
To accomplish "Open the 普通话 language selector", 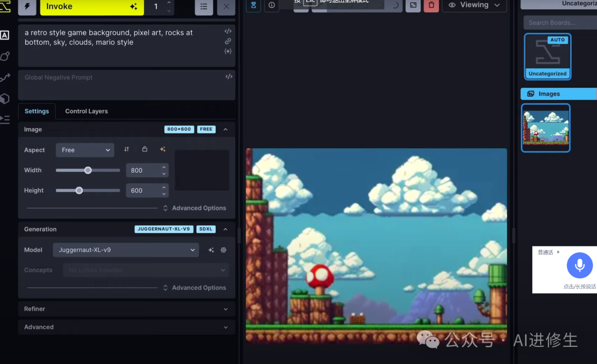I will click(549, 252).
